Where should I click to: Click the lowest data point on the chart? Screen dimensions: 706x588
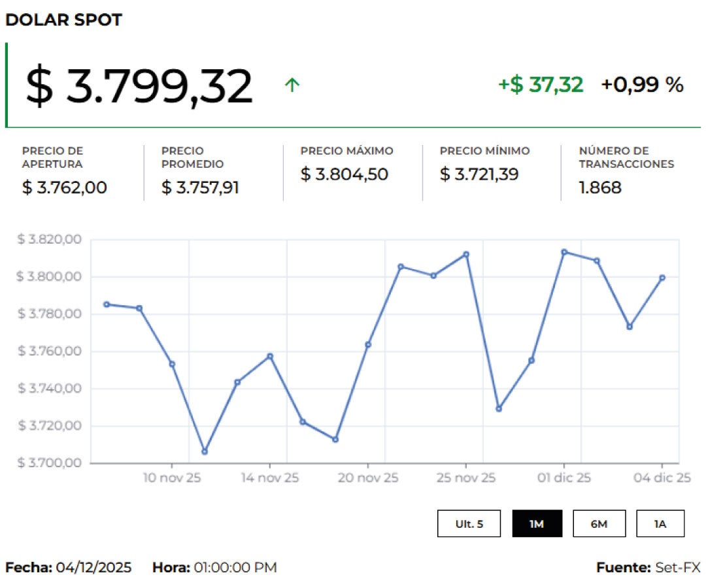point(205,451)
